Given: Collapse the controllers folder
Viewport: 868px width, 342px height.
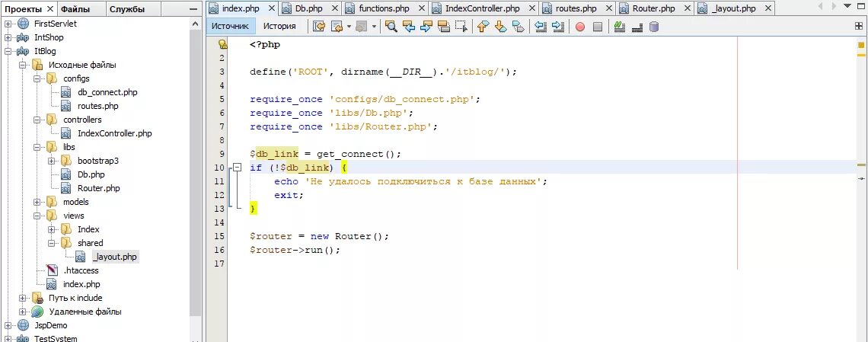Looking at the screenshot, I should point(37,120).
